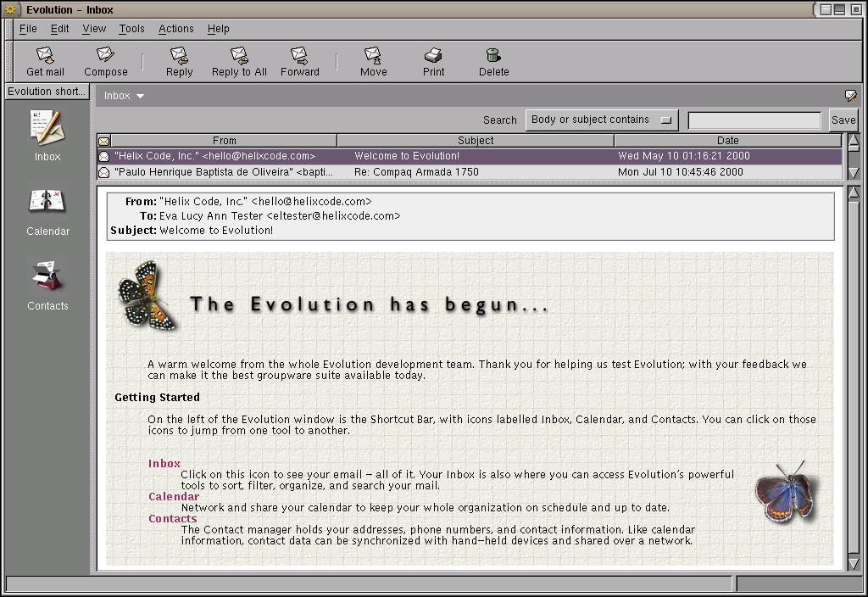Click the search text field

click(x=754, y=120)
